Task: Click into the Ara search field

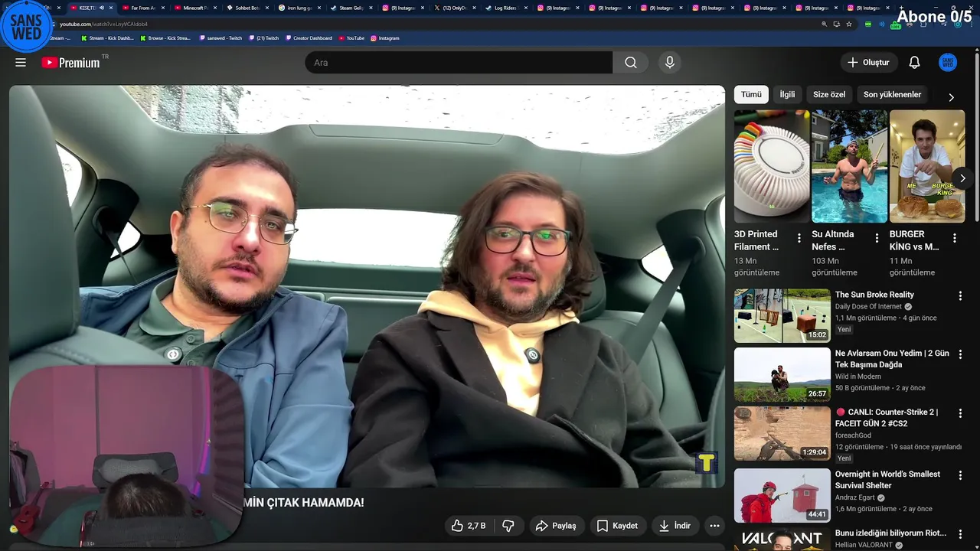Action: click(x=459, y=63)
